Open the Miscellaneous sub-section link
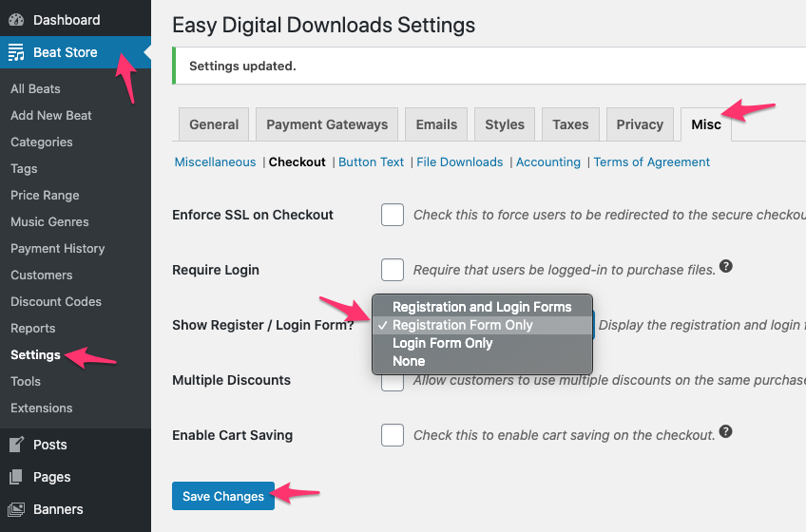Screen dimensions: 806x532 [215, 161]
